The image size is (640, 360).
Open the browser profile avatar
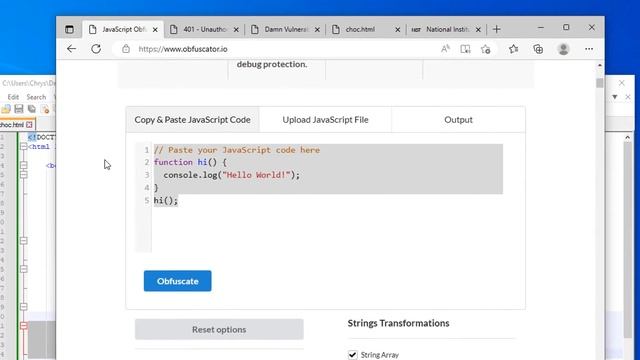point(563,49)
